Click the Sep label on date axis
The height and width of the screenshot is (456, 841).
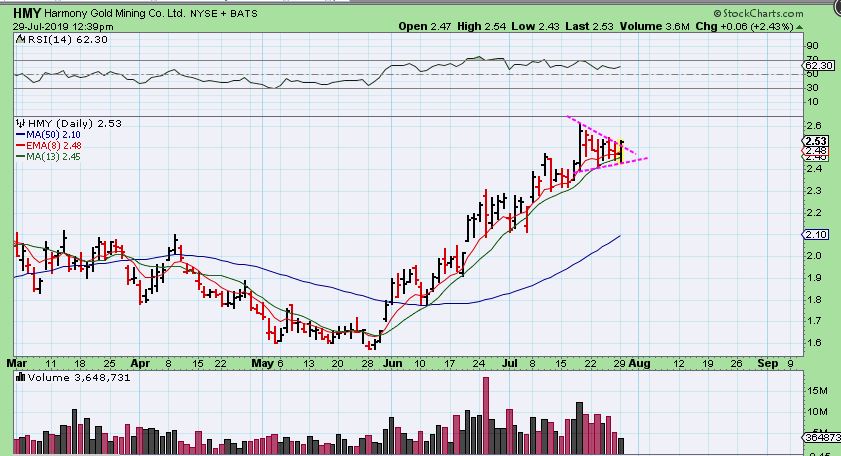(768, 363)
